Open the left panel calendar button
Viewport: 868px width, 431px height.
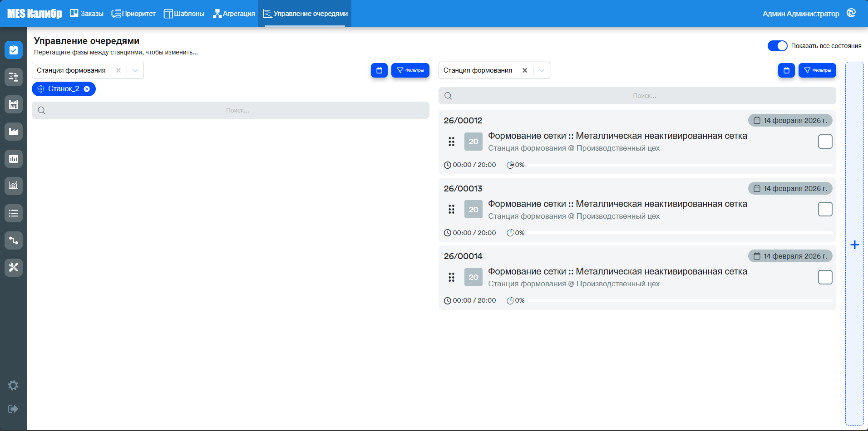click(379, 70)
